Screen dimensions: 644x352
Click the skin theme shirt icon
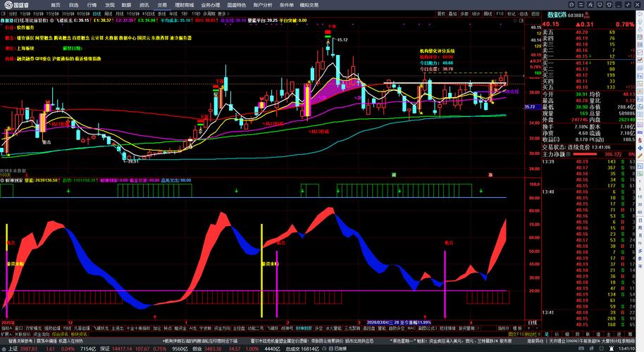pyautogui.click(x=609, y=5)
